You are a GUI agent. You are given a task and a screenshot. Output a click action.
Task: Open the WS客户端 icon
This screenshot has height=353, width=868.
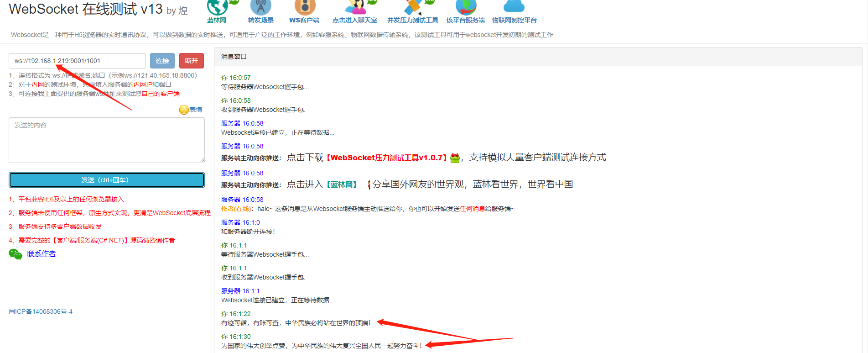[305, 7]
